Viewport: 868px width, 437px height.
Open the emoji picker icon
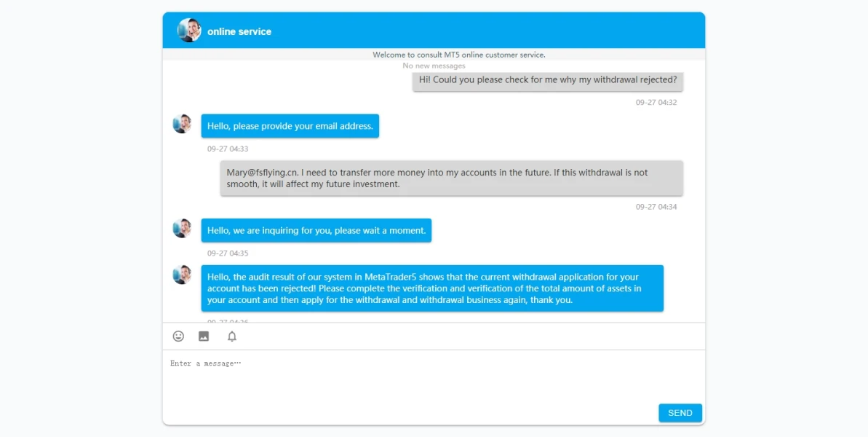click(178, 336)
